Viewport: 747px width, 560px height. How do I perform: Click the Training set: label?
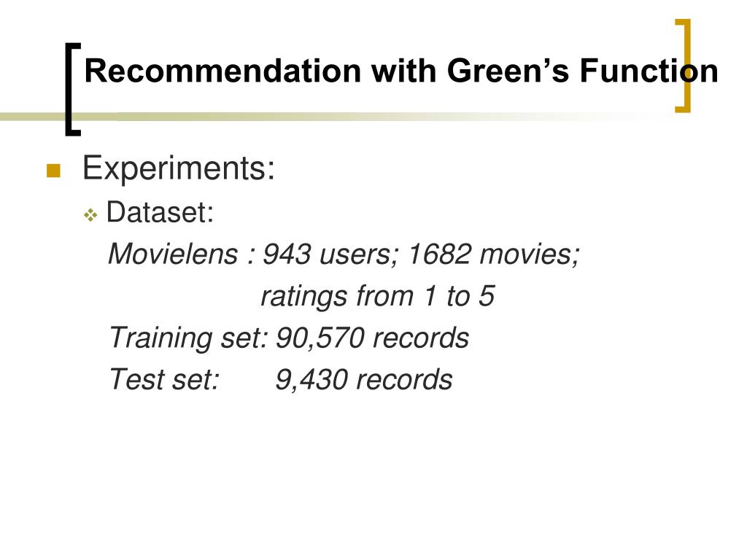point(189,337)
